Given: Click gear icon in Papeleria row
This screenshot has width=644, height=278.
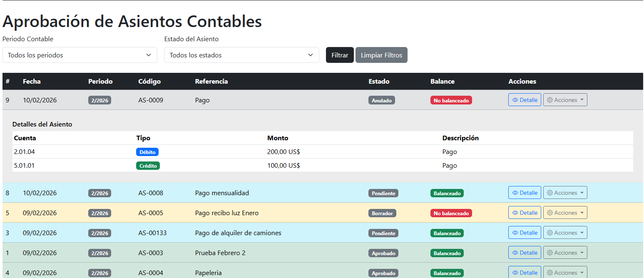Looking at the screenshot, I should coord(550,273).
